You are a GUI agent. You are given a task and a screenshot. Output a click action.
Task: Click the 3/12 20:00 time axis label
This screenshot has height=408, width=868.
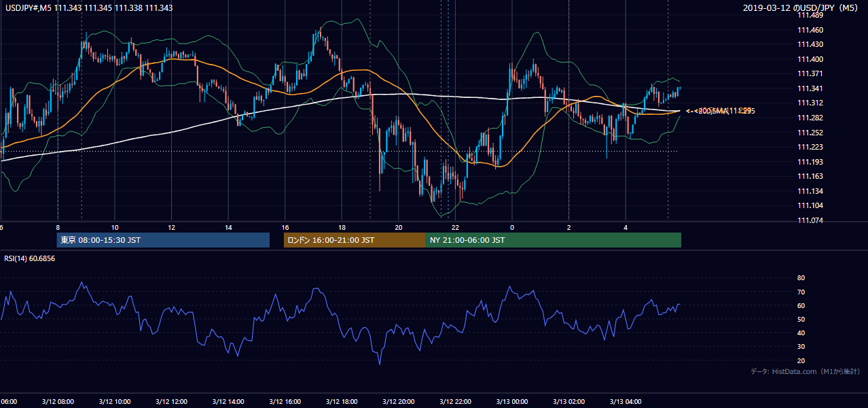398,402
